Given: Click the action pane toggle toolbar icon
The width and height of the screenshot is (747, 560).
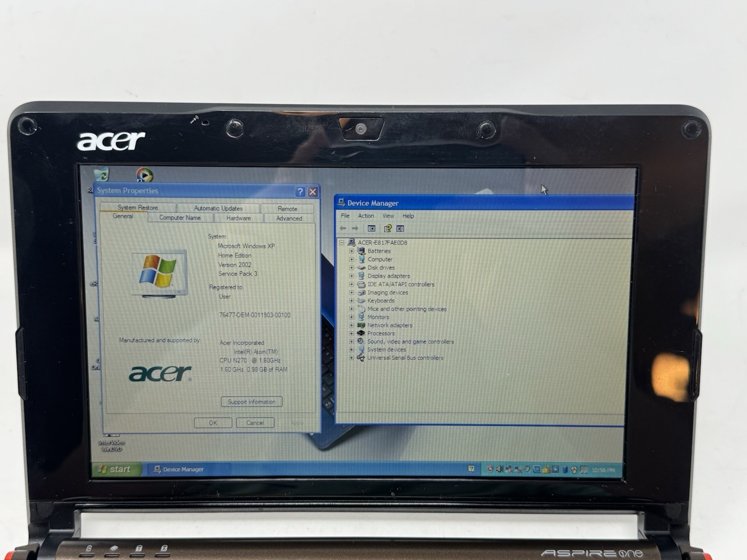Looking at the screenshot, I should (x=400, y=228).
